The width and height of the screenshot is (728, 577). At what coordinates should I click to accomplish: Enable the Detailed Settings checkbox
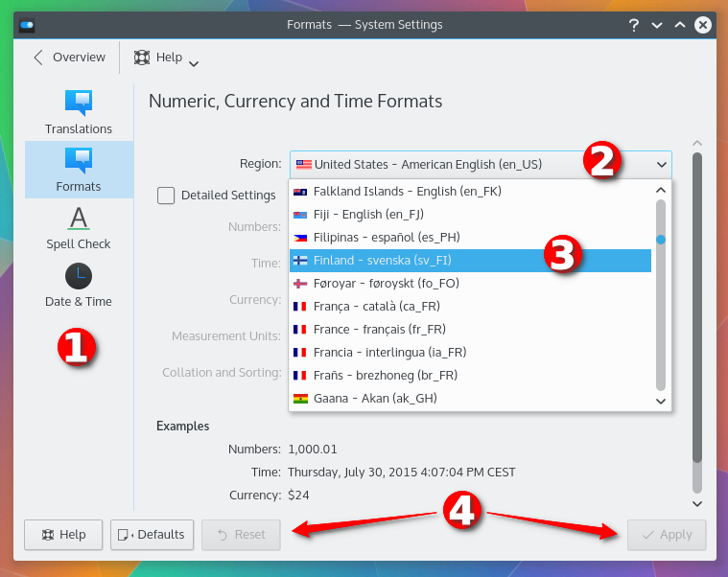[x=166, y=196]
